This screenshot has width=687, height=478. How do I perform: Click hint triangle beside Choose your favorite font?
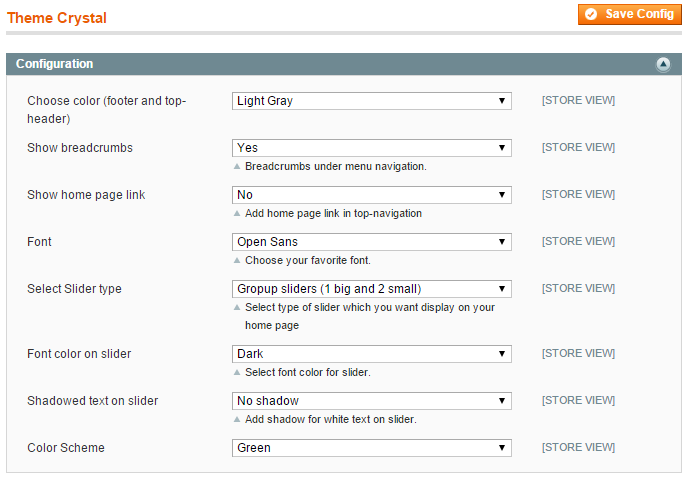tap(237, 260)
